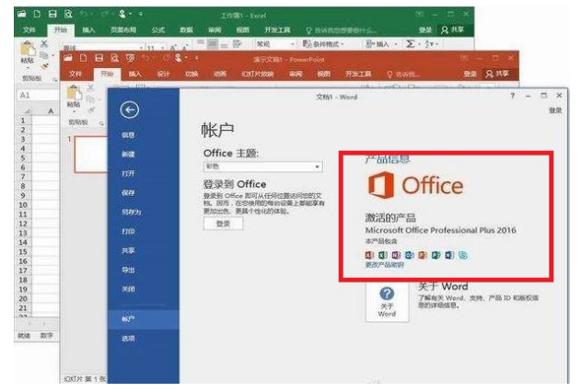Open a file via PowerPoint's folder icon
581x392 pixels.
click(x=68, y=58)
